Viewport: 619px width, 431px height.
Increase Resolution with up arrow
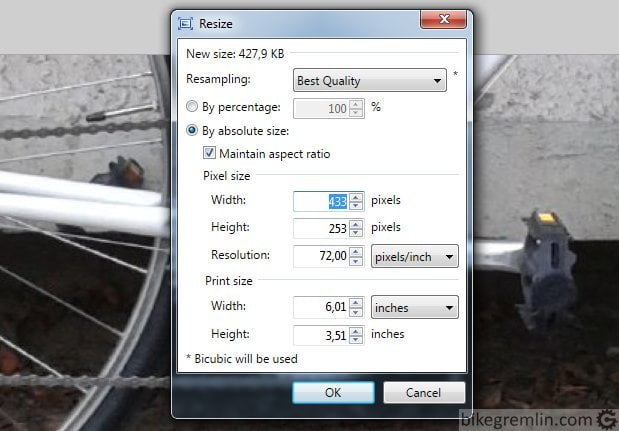(356, 252)
